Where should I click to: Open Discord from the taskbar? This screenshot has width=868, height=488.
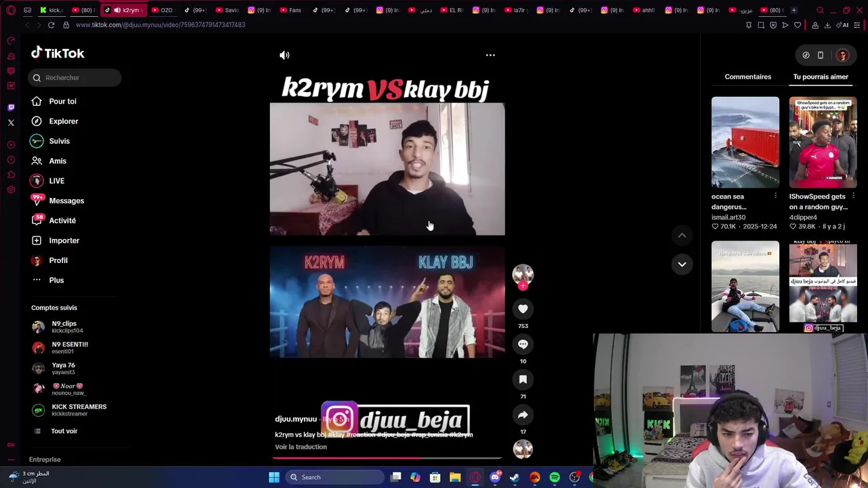(495, 477)
